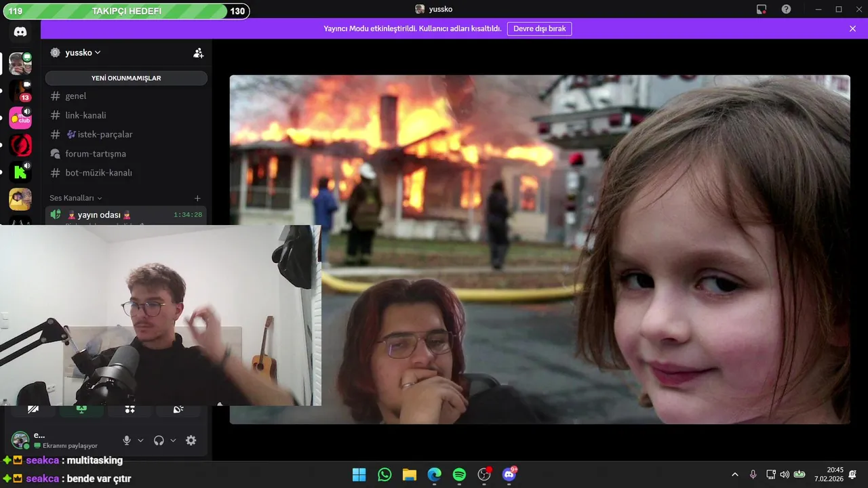Viewport: 868px width, 488px height.
Task: Click the webcam overlay of the streamer
Action: (x=161, y=315)
